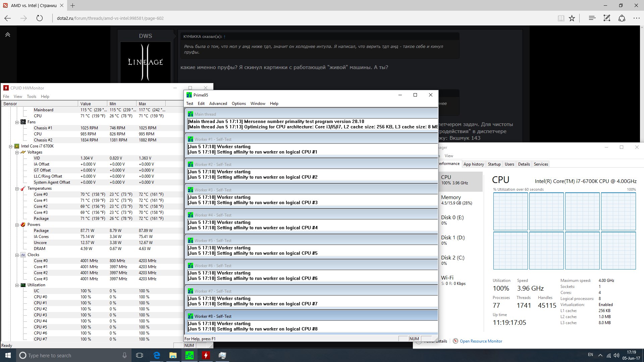
Task: Open Prime95 Advanced menu
Action: tap(218, 104)
